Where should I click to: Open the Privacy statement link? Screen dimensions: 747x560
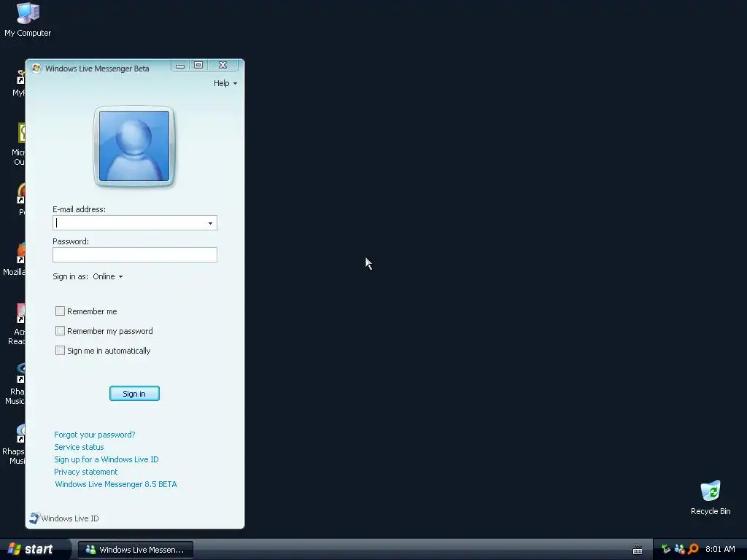tap(86, 472)
